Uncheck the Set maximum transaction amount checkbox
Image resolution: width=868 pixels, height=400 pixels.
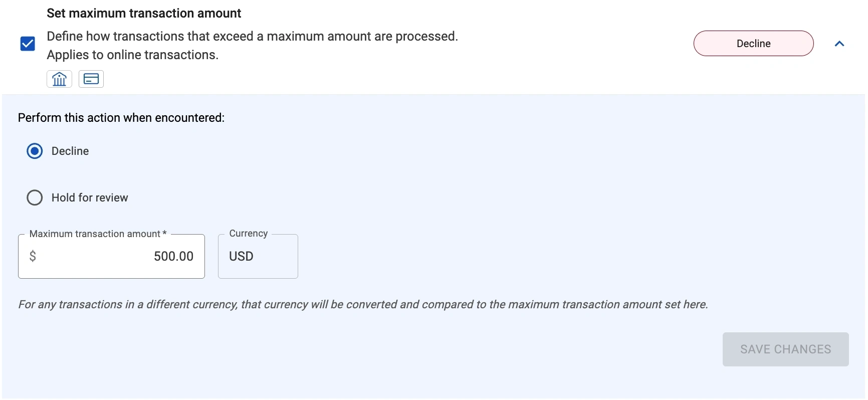click(28, 44)
